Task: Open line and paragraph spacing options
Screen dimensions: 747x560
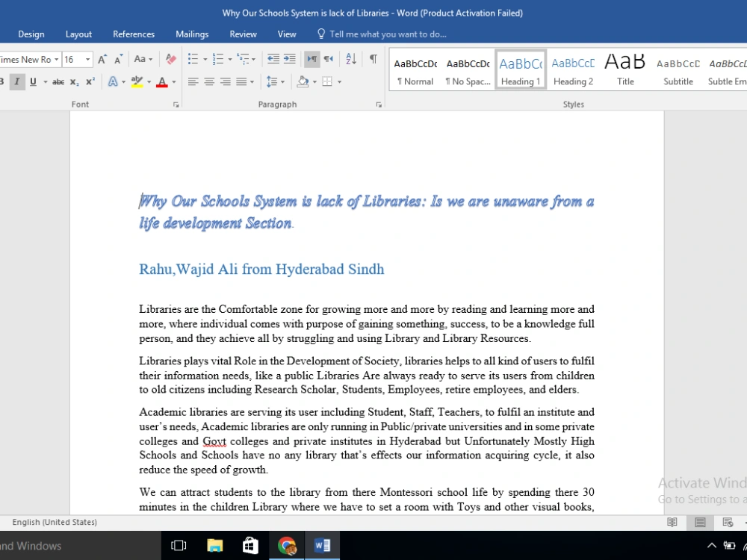Action: 272,82
